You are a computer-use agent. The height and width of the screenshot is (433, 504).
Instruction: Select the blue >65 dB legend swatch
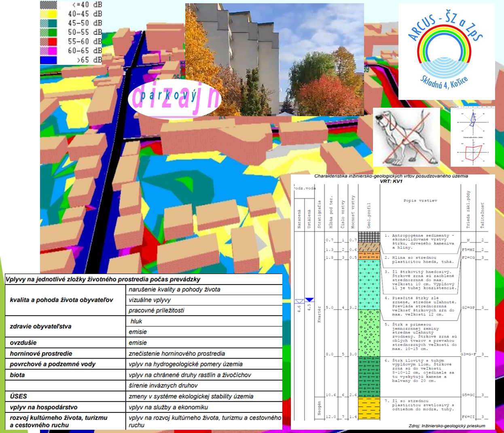49,60
